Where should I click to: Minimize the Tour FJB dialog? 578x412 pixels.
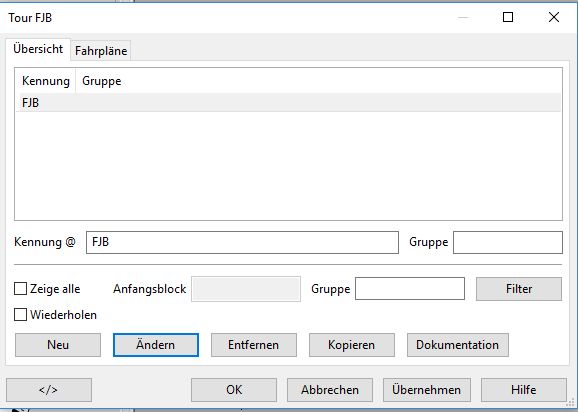point(463,17)
